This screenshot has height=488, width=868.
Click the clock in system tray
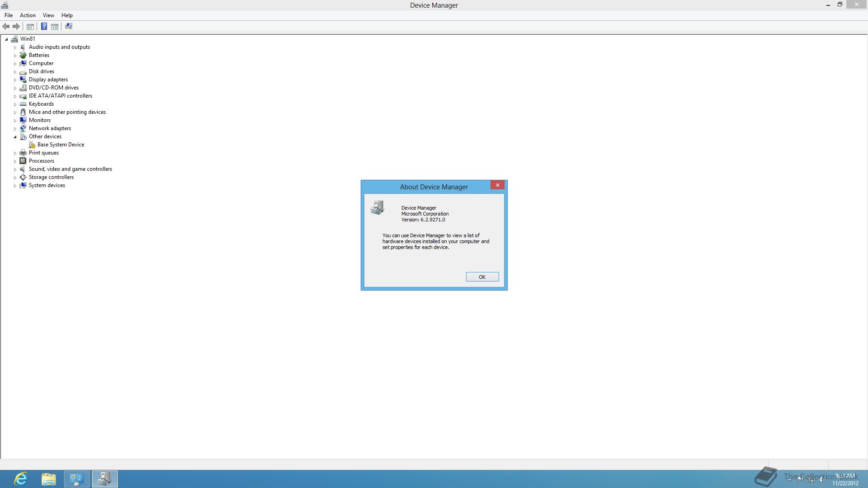(845, 479)
